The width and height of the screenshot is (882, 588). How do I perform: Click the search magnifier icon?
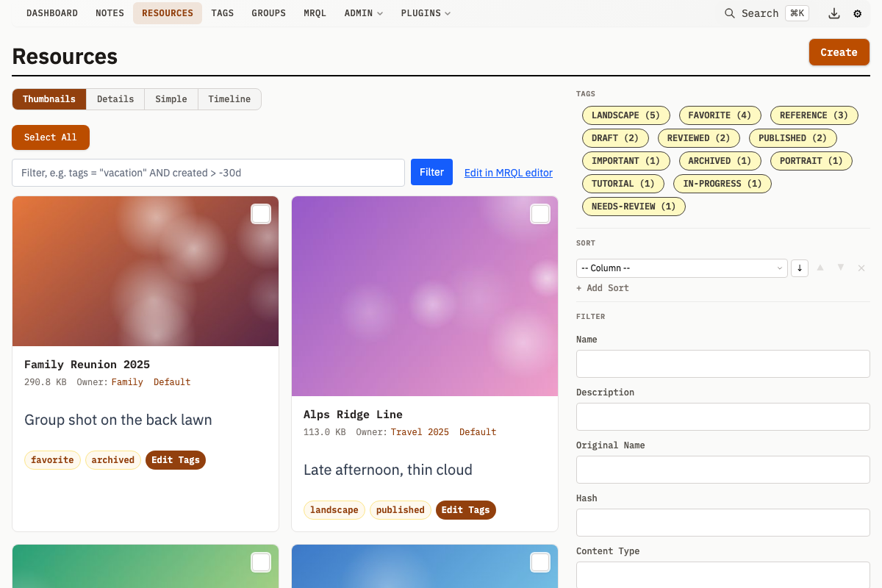pyautogui.click(x=729, y=13)
